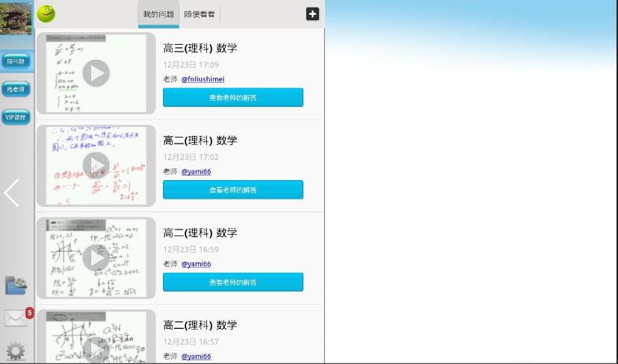
Task: Play the video dated 12月23日 17:02
Action: (96, 165)
